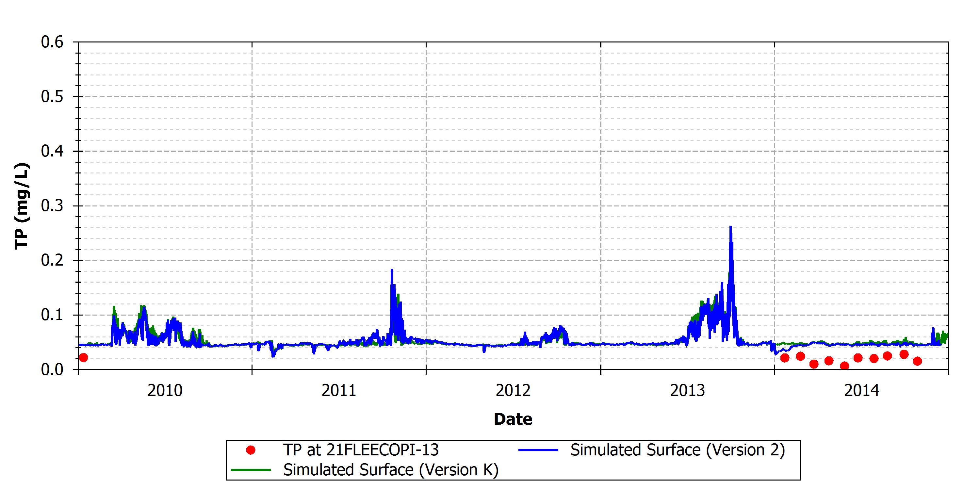
Task: Click the 0.3 y-axis tick label
Action: coord(52,206)
